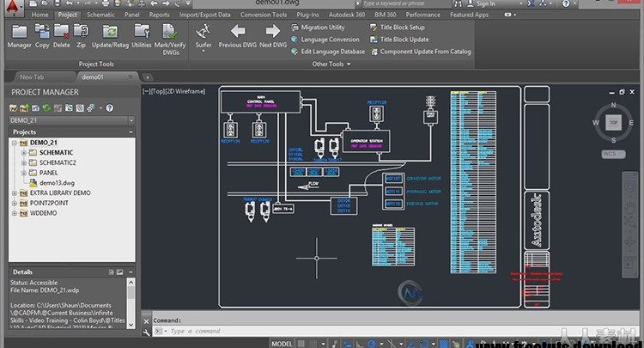644x348 pixels.
Task: Click the Publish/Plot icon in Project Manager
Action: click(x=91, y=108)
